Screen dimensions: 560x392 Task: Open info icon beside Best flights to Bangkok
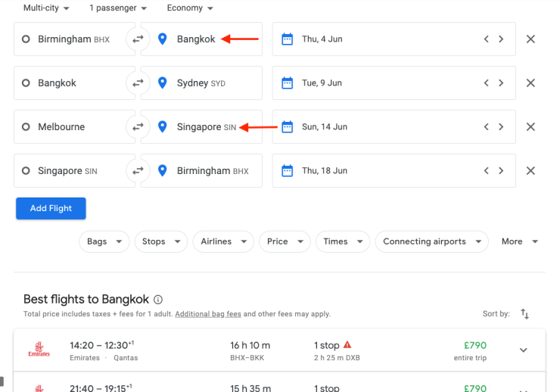[x=158, y=300]
